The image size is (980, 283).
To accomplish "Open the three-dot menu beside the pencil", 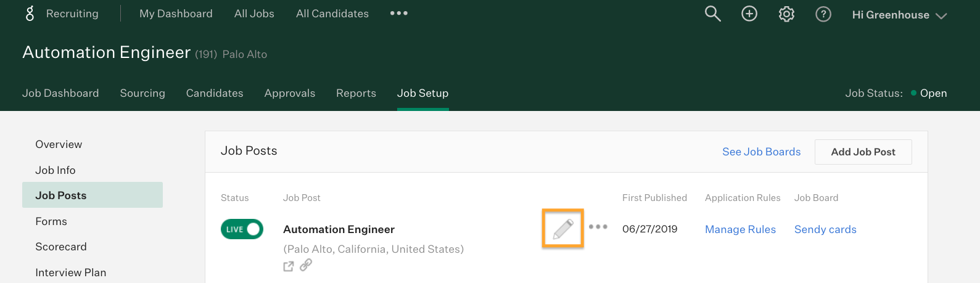I will pos(598,227).
